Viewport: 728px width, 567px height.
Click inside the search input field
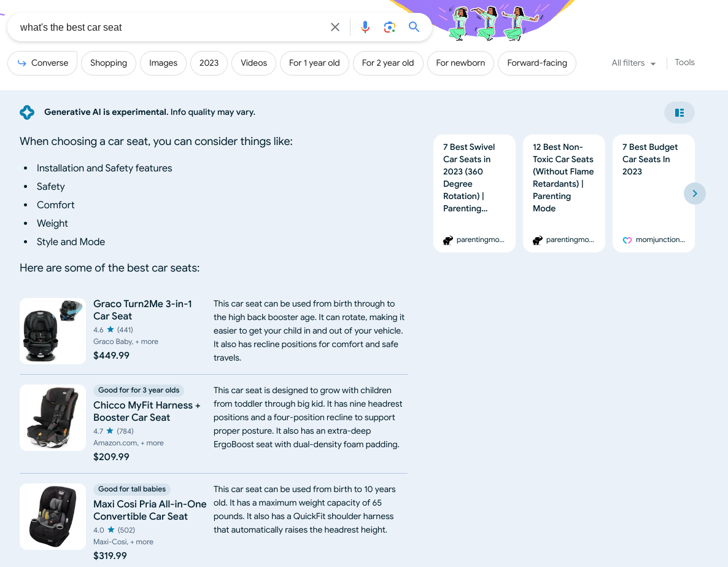coord(166,27)
